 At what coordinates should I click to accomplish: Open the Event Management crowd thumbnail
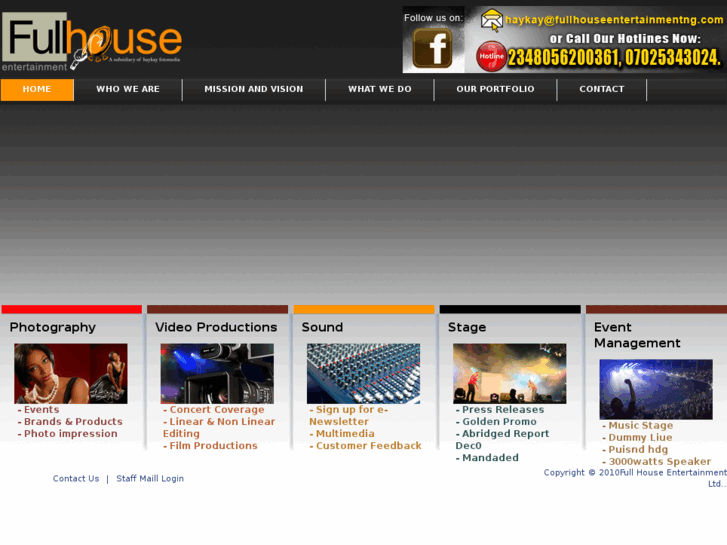656,389
